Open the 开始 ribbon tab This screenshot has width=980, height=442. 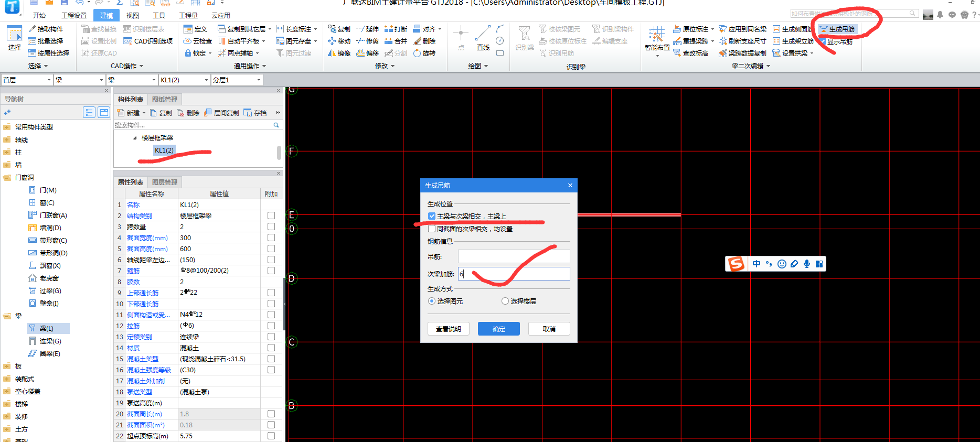[x=39, y=15]
